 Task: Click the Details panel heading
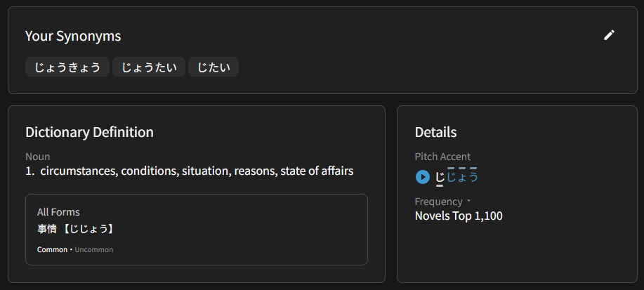[435, 132]
